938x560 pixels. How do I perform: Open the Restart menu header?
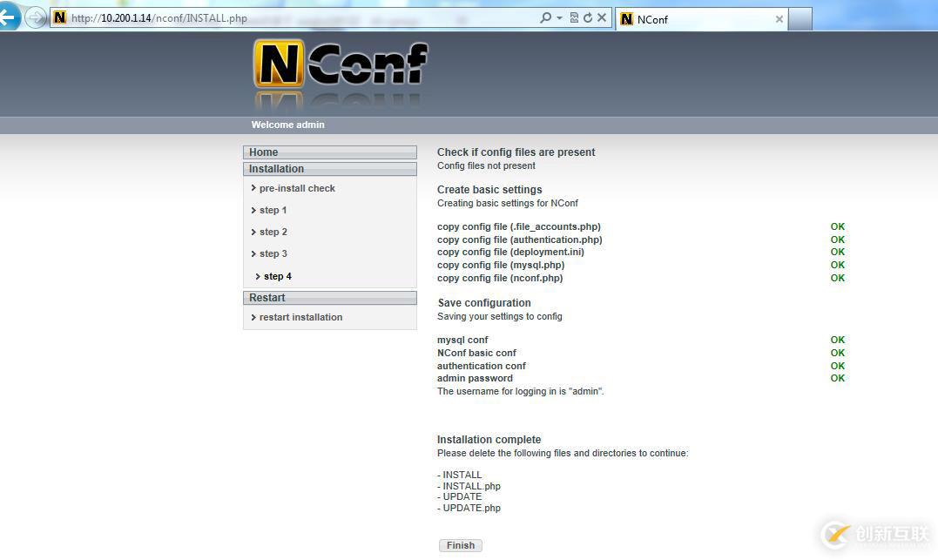click(x=329, y=297)
